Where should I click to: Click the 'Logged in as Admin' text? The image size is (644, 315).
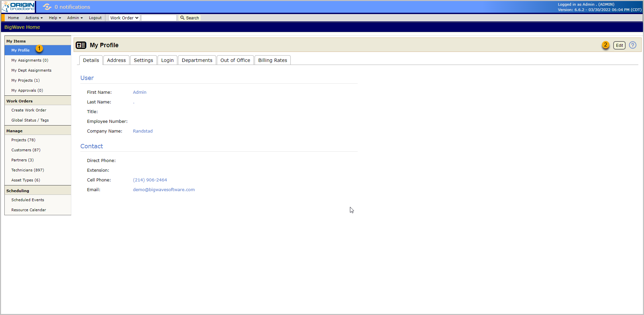click(x=586, y=4)
